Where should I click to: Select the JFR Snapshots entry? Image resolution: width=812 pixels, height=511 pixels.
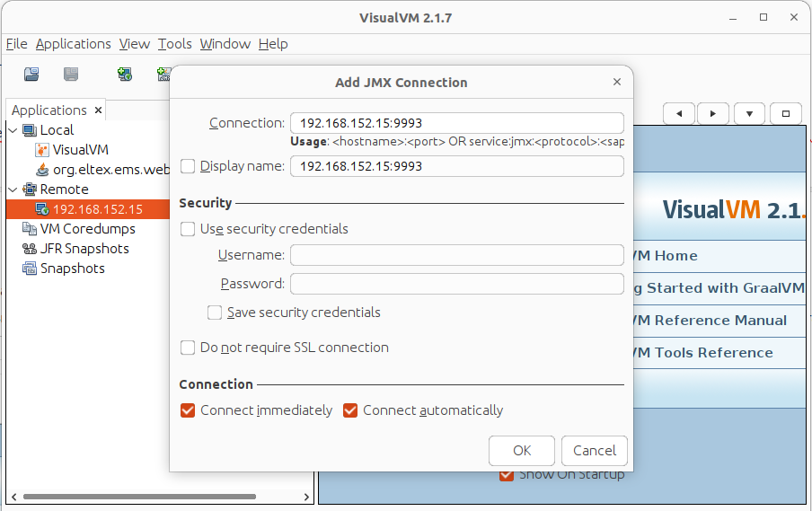click(84, 249)
